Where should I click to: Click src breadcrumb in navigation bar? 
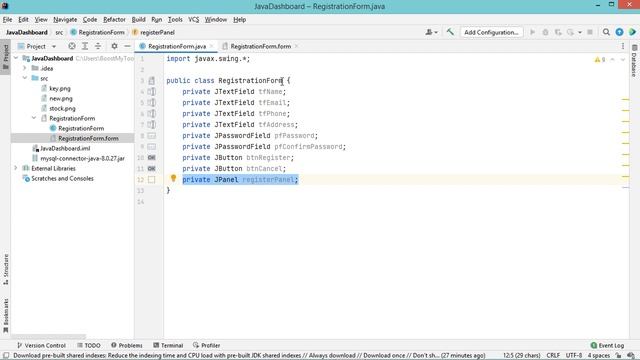click(59, 32)
